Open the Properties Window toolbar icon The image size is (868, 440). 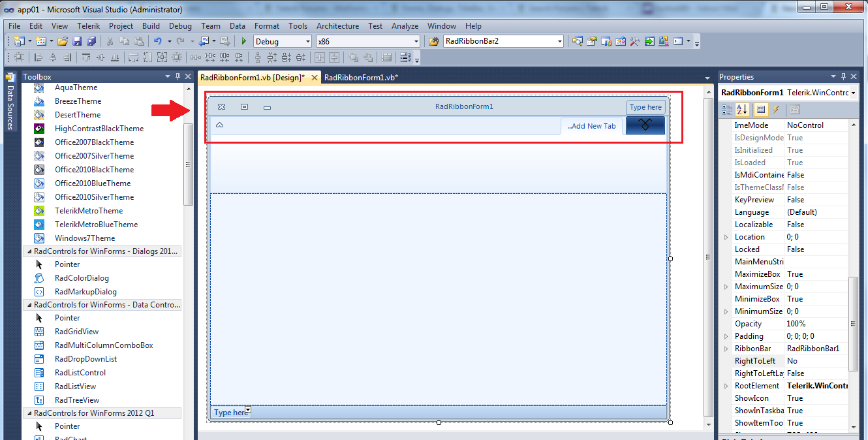[x=592, y=41]
